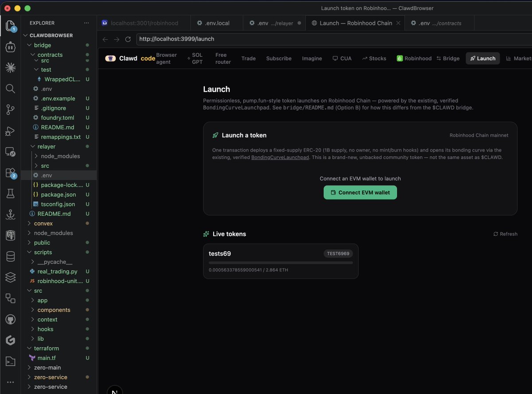532x394 pixels.
Task: Open the bold G logo icon in the activity bar
Action: point(10,340)
